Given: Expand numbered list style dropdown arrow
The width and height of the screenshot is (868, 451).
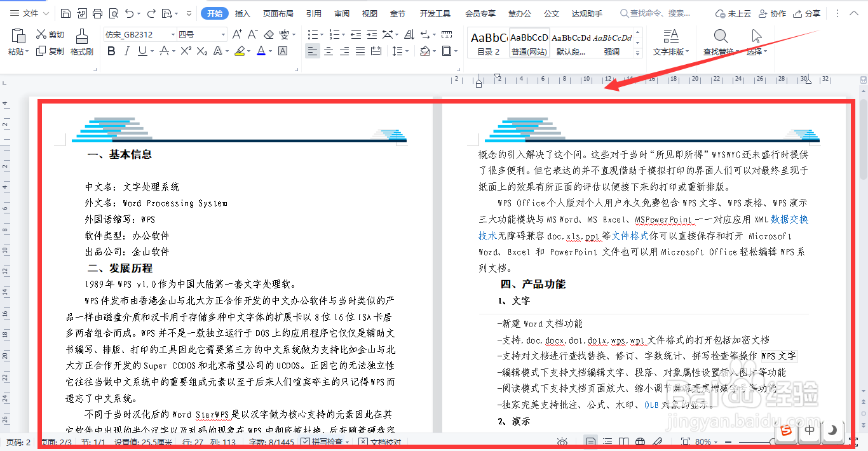Looking at the screenshot, I should 344,35.
